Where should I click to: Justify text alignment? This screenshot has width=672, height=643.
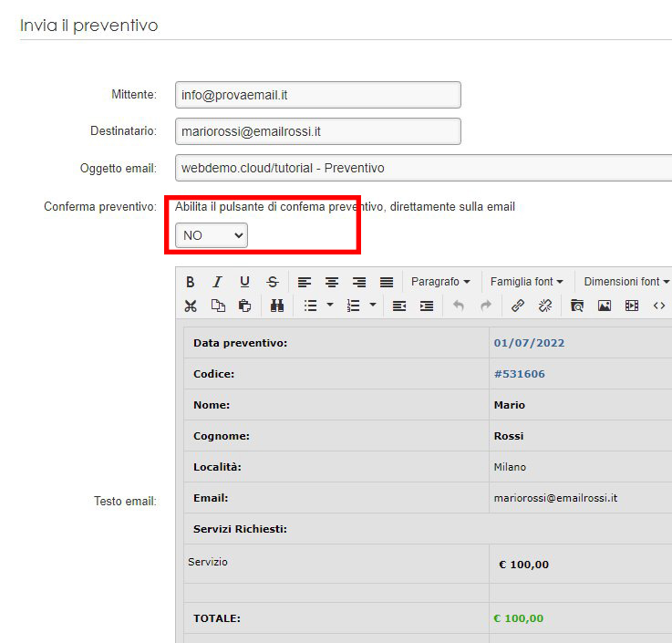[x=387, y=282]
